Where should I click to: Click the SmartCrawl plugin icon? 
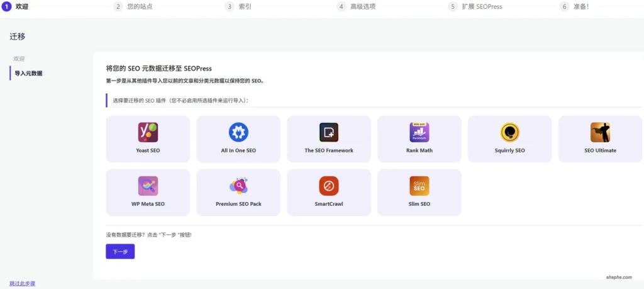[x=329, y=186]
